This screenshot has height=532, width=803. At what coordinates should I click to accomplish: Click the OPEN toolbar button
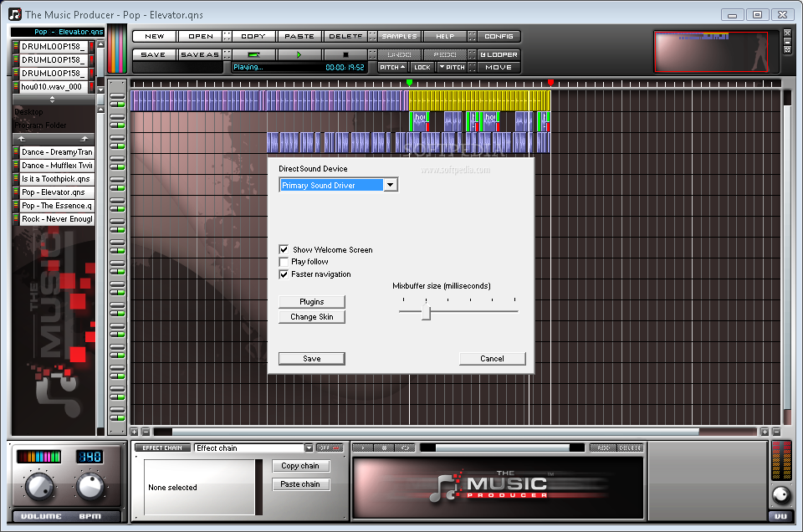click(200, 36)
